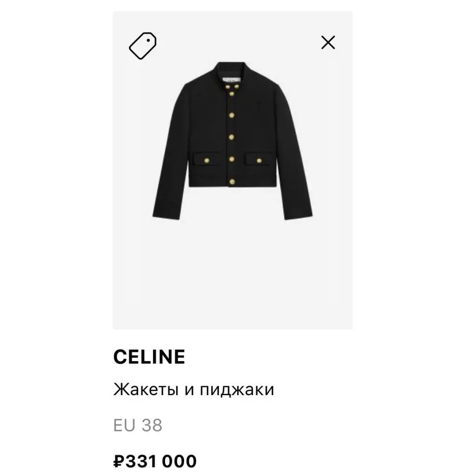
Task: Click the ₽331 000 price
Action: coord(155,462)
